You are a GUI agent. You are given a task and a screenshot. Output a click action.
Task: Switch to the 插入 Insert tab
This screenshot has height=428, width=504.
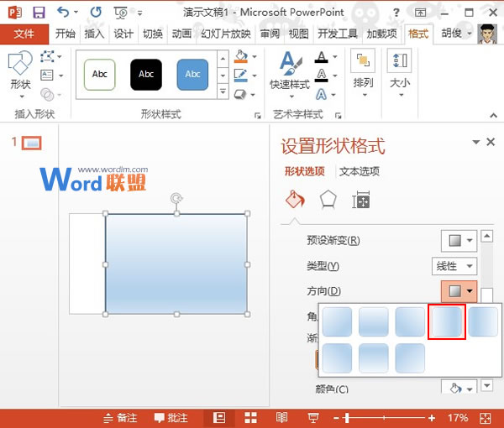click(x=94, y=34)
